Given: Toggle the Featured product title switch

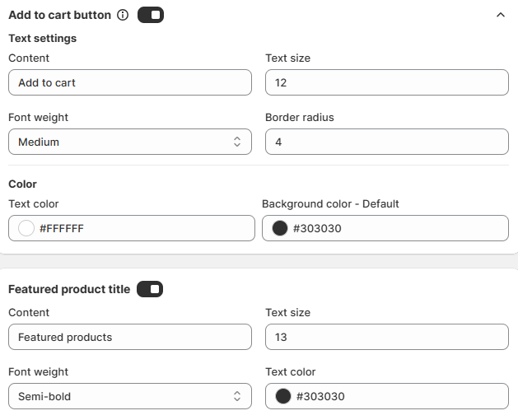Looking at the screenshot, I should (150, 289).
